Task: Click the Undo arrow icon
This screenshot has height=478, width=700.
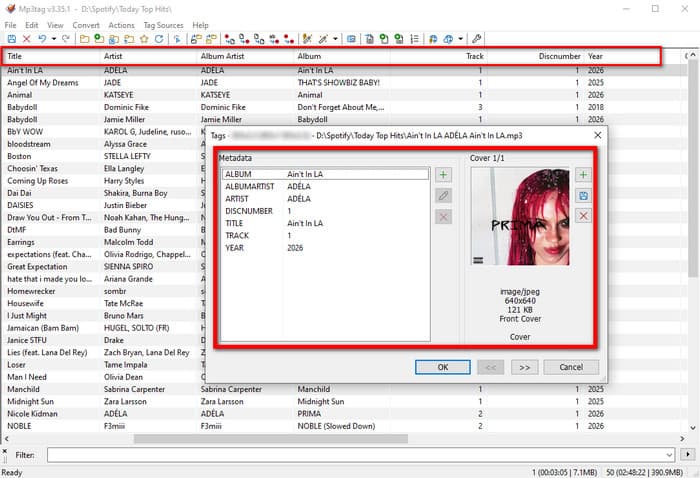Action: [x=42, y=39]
